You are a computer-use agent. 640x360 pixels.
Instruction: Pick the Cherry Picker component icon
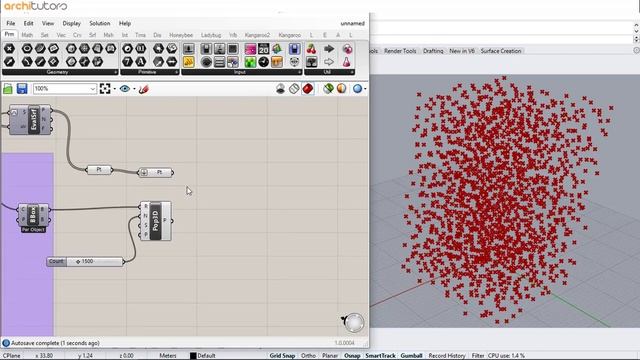pos(311,49)
